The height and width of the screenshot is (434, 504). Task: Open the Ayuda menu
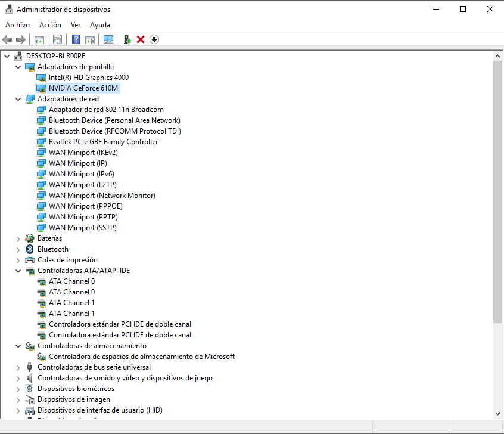tap(99, 25)
